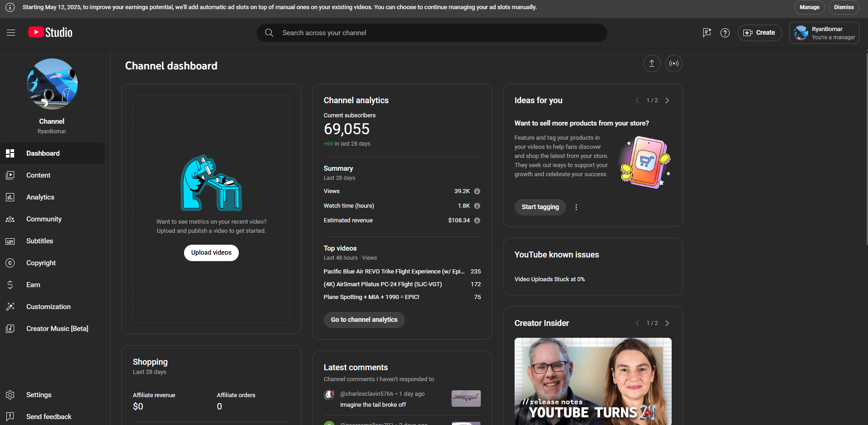Open Subtitles in the sidebar
This screenshot has height=425, width=868.
52,241
